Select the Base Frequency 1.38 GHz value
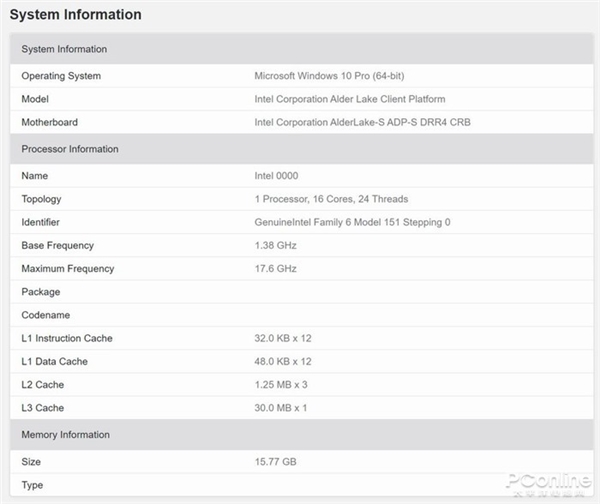 [275, 245]
